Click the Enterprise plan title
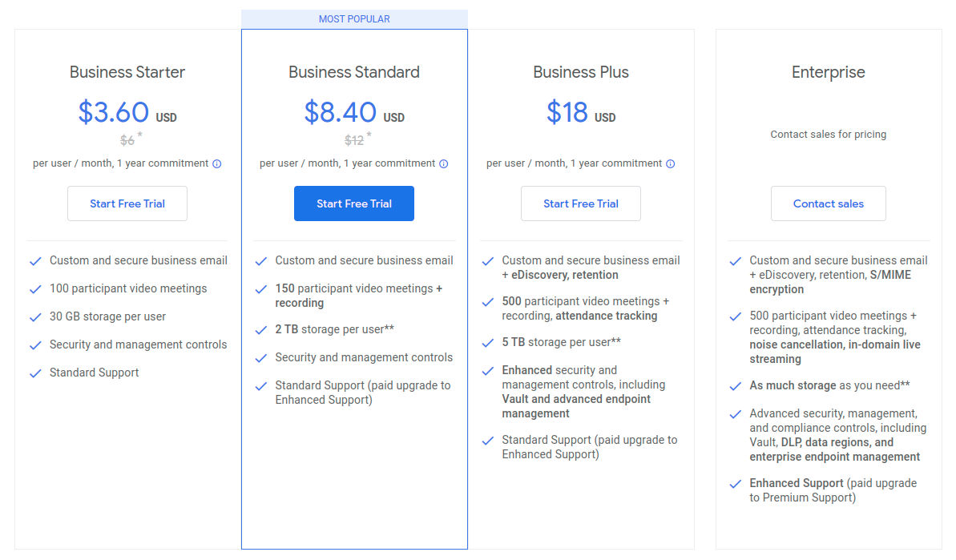 point(829,72)
